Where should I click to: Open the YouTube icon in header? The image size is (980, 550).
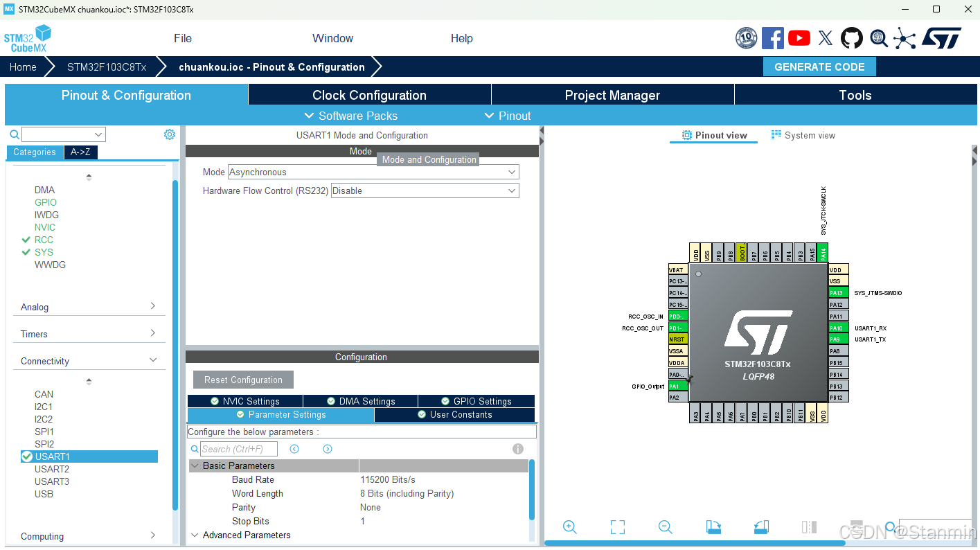click(799, 38)
